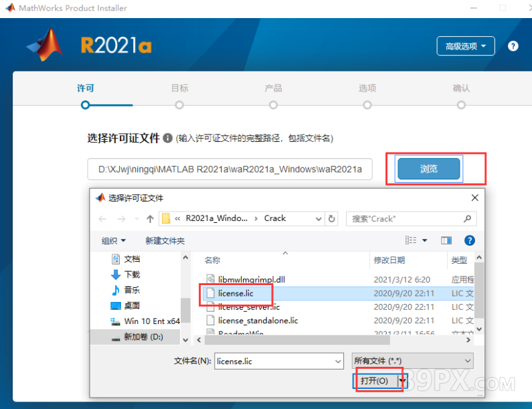This screenshot has width=532, height=409.
Task: Select the 许可 step tab
Action: point(86,88)
